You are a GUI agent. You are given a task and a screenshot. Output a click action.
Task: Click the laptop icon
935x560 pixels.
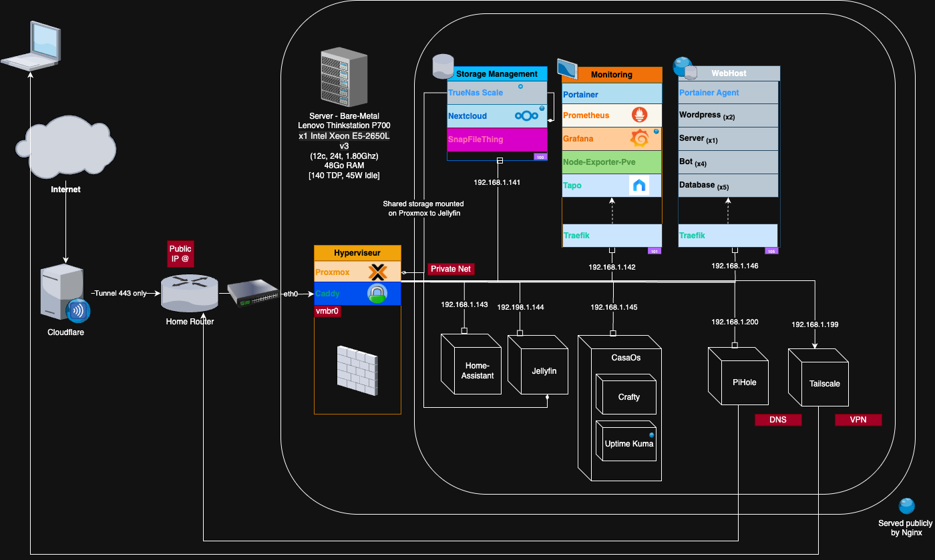[x=31, y=45]
